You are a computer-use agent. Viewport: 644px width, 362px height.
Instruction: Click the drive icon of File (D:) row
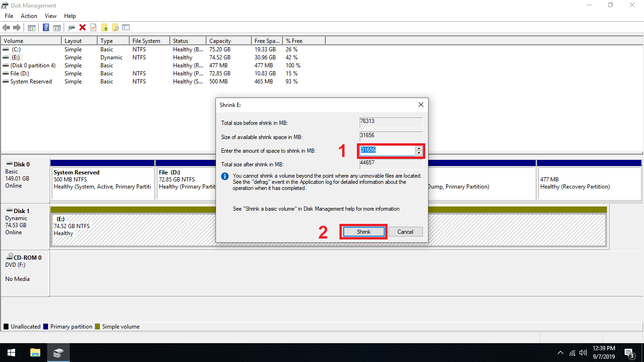coord(6,74)
